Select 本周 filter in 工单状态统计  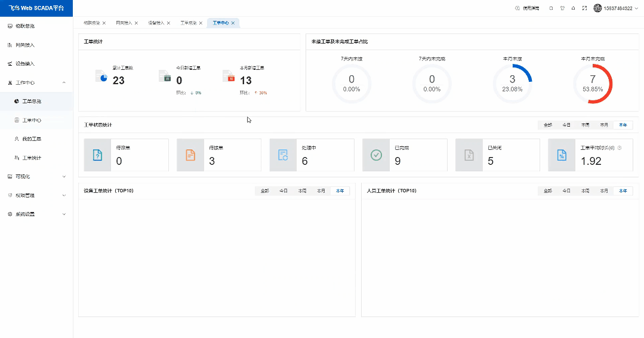click(x=586, y=125)
